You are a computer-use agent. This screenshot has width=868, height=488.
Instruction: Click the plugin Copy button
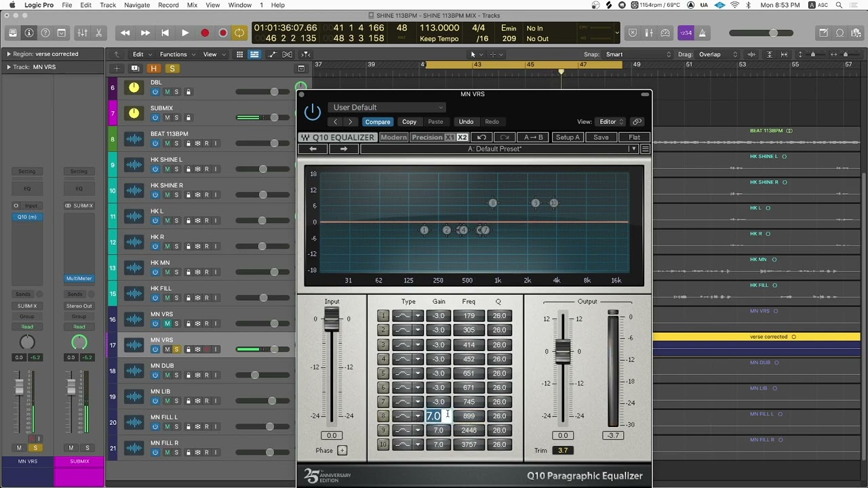click(409, 122)
